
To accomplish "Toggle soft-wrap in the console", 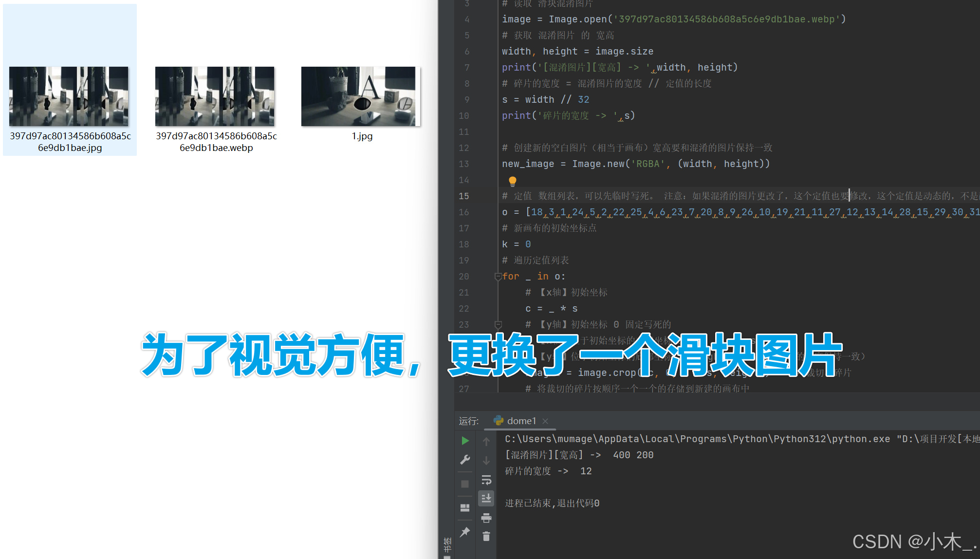I will (x=486, y=480).
